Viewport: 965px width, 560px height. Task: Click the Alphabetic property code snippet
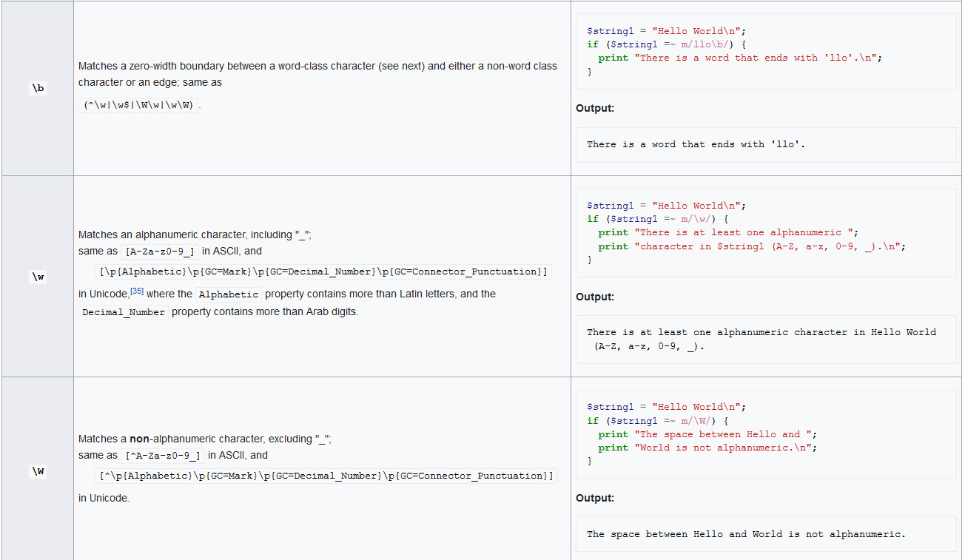(228, 294)
